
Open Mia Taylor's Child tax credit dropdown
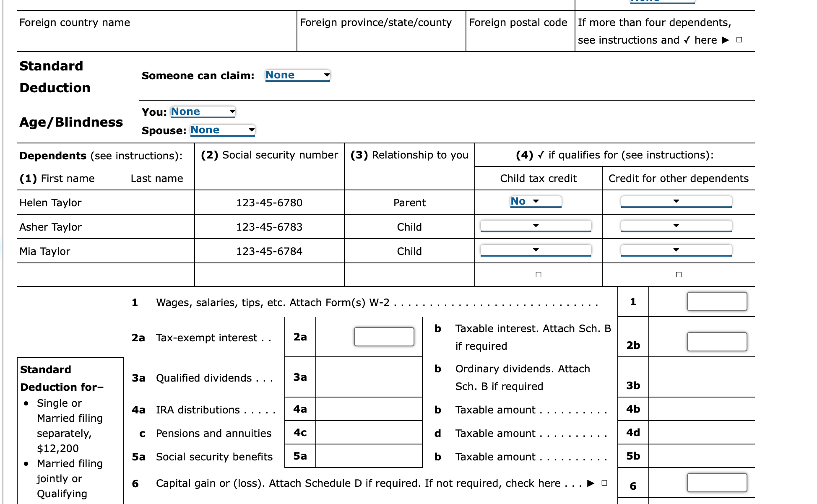click(x=536, y=250)
